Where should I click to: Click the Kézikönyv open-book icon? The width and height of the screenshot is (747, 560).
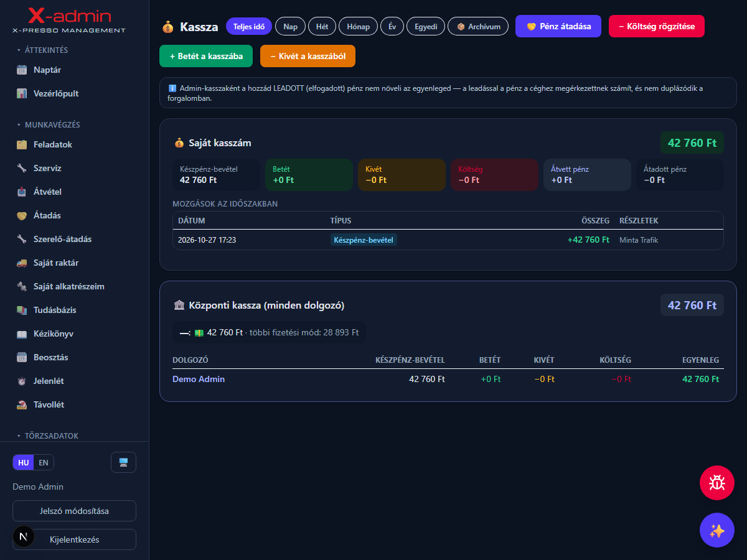(x=22, y=334)
